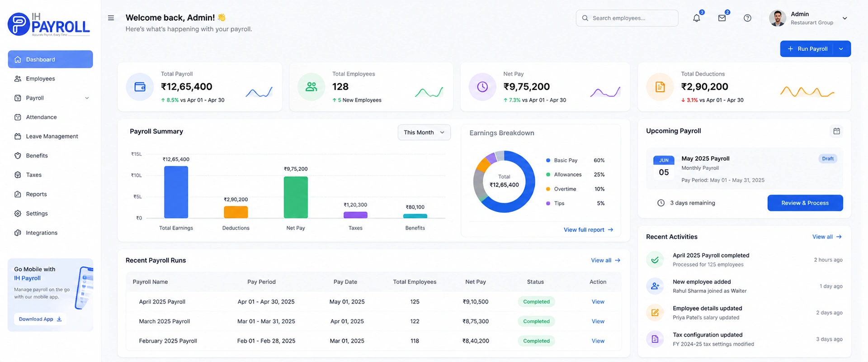The image size is (868, 362).
Task: Click the Draft status badge
Action: [828, 159]
